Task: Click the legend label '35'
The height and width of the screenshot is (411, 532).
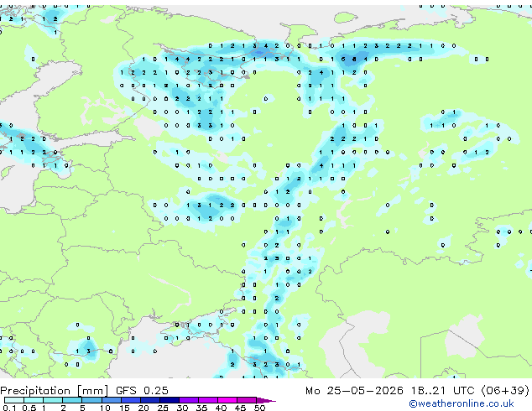Action: 201,408
